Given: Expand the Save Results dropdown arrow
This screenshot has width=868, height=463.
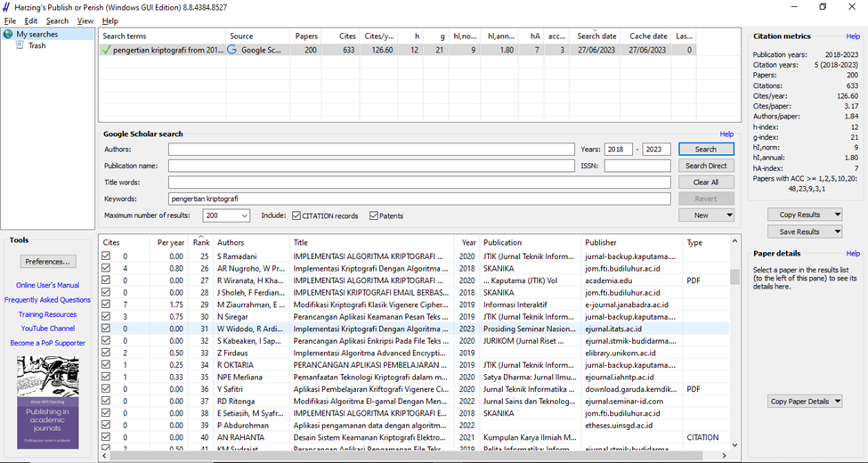Looking at the screenshot, I should point(838,231).
